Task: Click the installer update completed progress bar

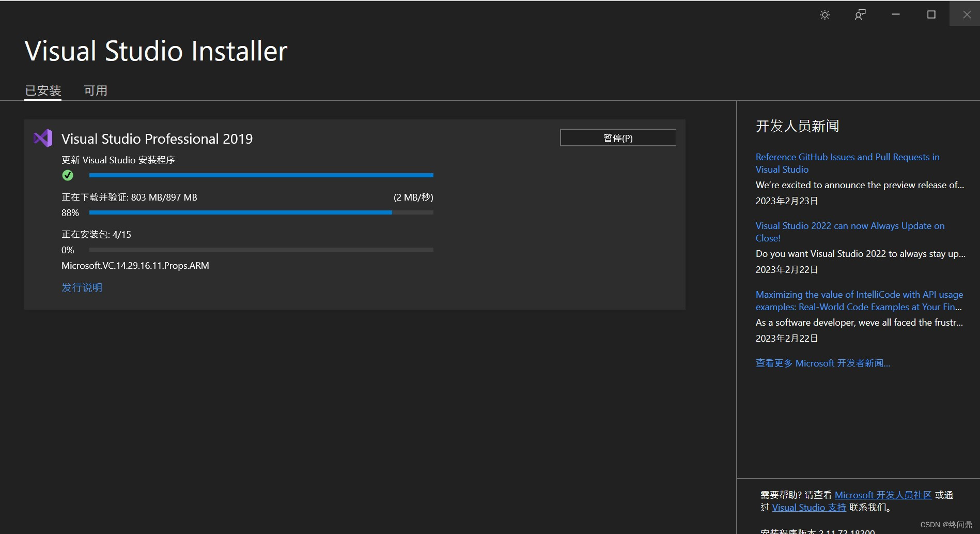Action: point(261,175)
